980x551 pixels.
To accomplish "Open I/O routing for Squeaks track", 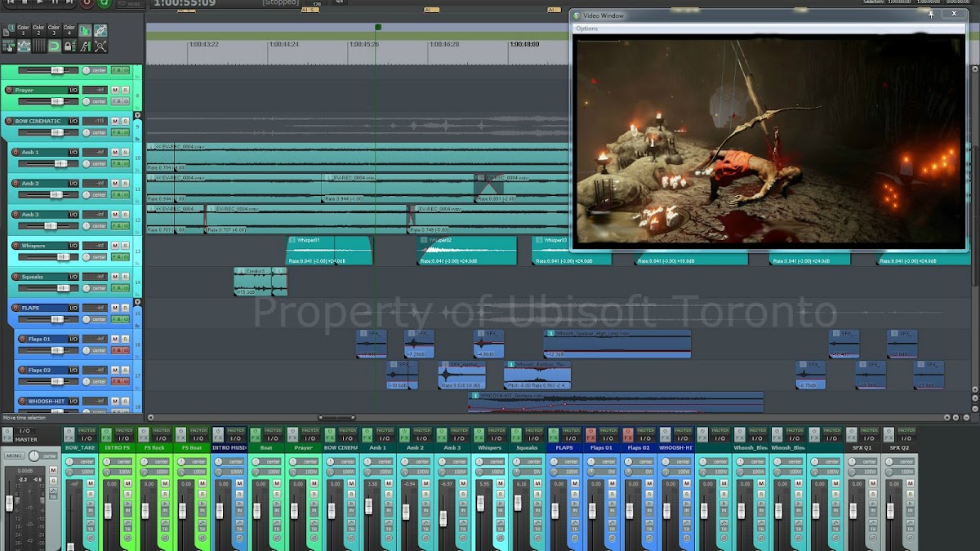I will [x=73, y=277].
